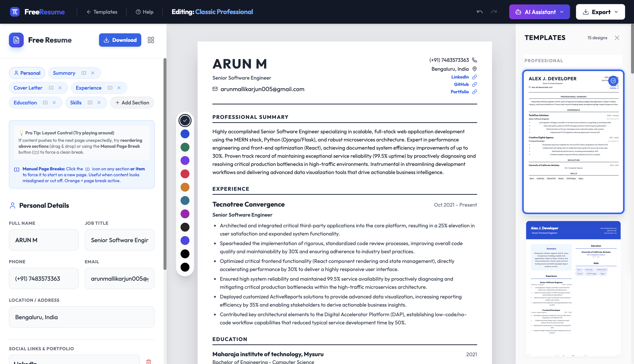Click the Download button

120,40
